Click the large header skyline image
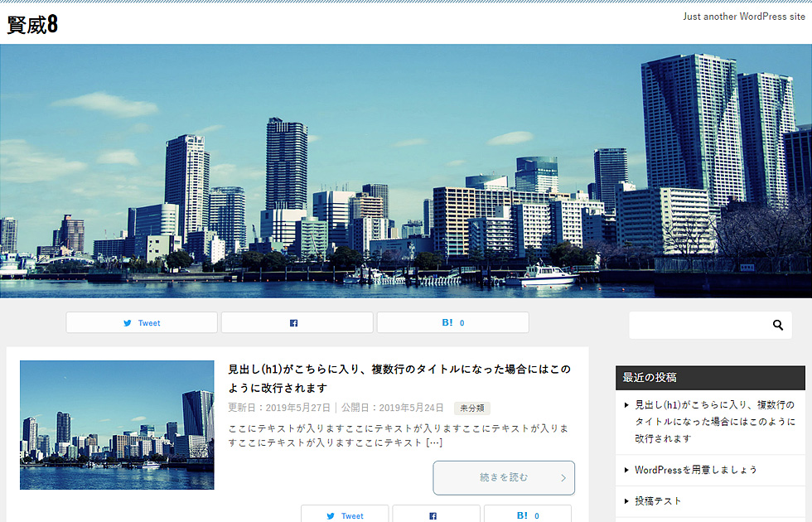This screenshot has height=522, width=812. coord(406,171)
